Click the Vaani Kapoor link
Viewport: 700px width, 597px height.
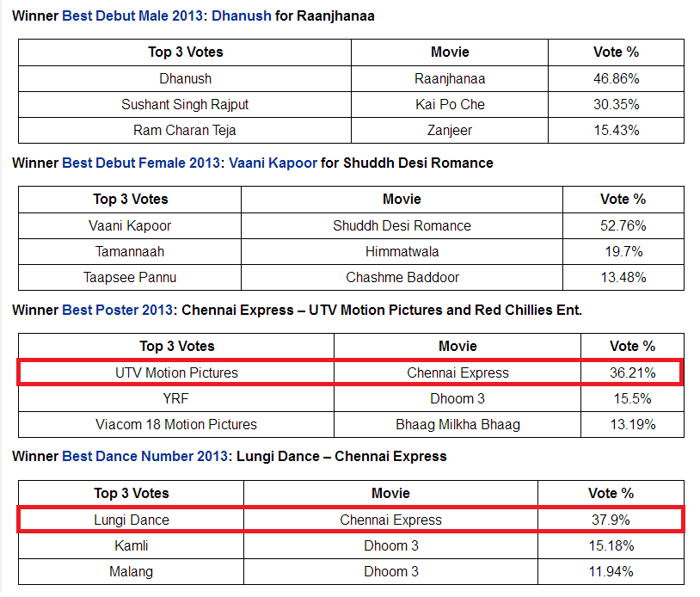pyautogui.click(x=273, y=163)
